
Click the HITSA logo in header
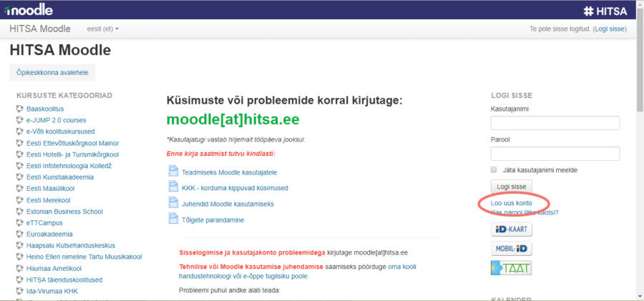click(605, 11)
